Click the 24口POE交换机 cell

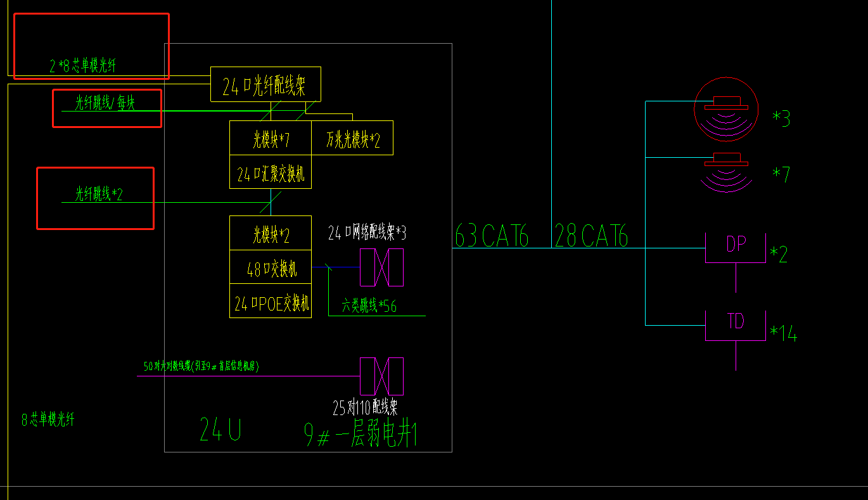click(x=271, y=301)
